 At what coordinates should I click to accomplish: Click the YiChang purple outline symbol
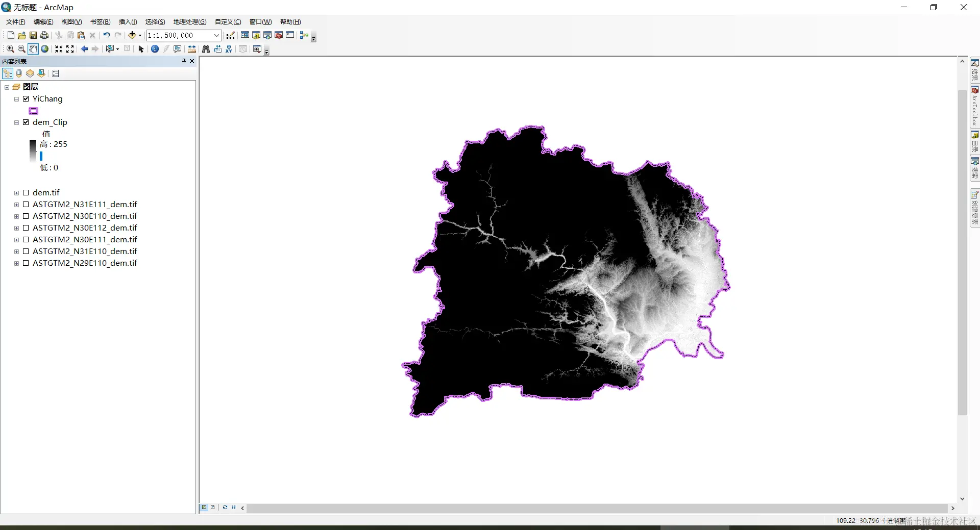point(34,111)
